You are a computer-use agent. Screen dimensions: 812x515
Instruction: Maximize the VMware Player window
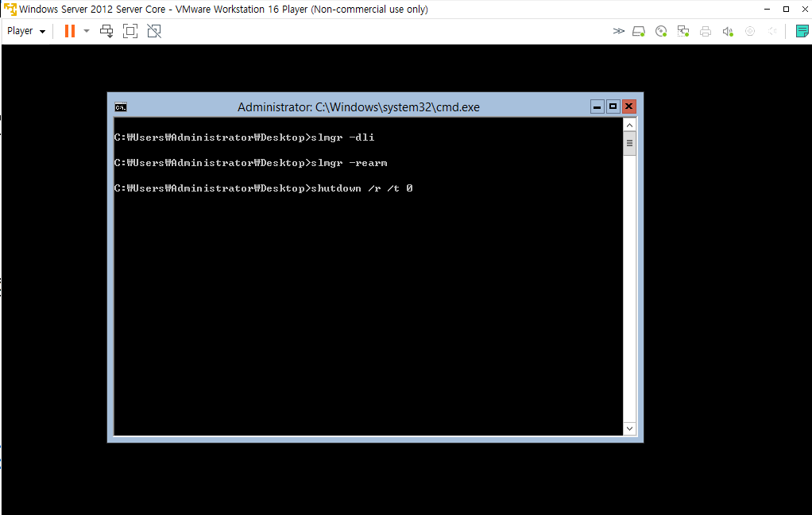(786, 10)
